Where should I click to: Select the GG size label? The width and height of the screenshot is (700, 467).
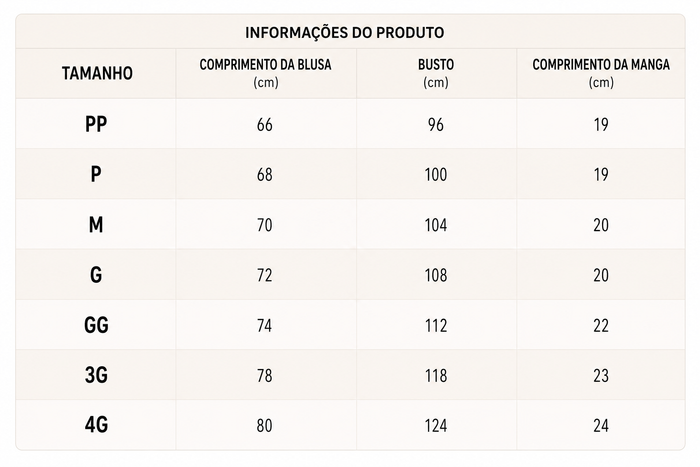pyautogui.click(x=96, y=325)
